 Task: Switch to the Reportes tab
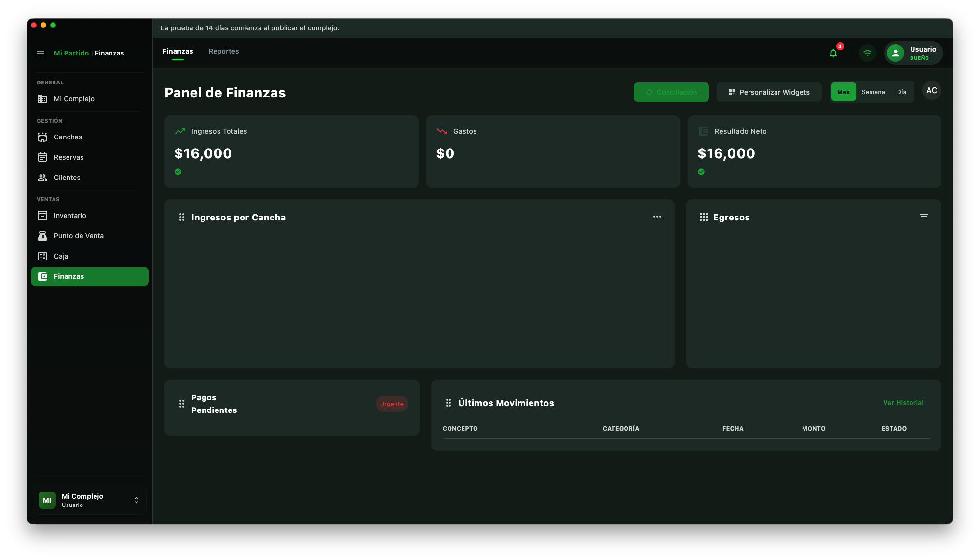click(224, 51)
